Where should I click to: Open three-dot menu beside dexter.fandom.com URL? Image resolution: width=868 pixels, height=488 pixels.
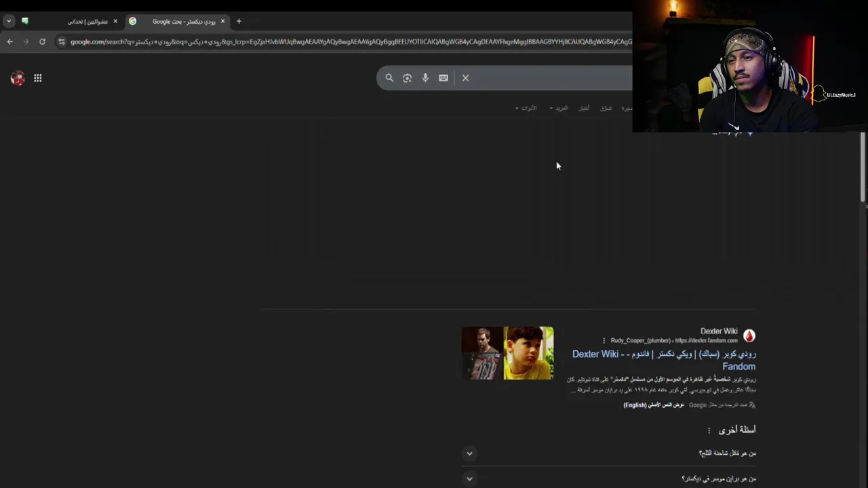coord(604,340)
